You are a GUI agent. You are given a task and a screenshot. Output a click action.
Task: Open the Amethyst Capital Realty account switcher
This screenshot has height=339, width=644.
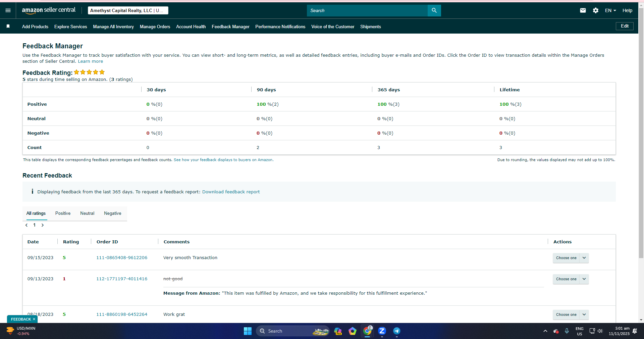128,10
